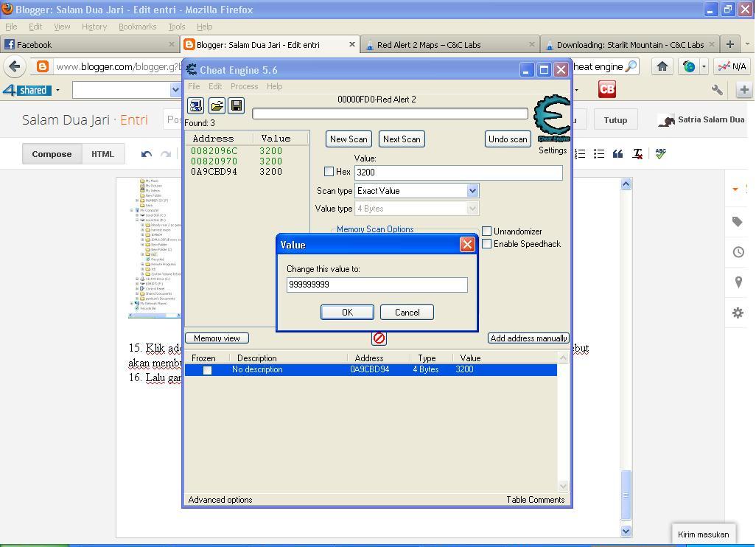
Task: Open the Blogger labels tag icon
Action: [x=737, y=221]
